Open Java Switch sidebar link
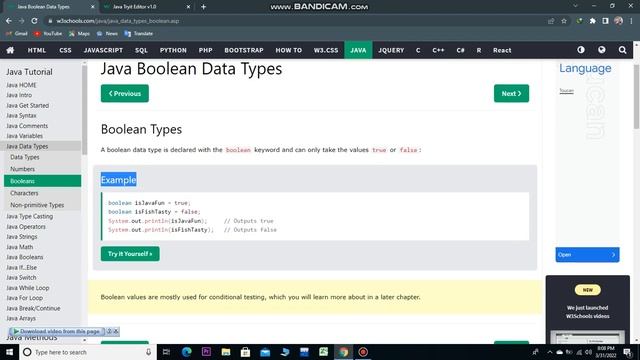This screenshot has width=640, height=360. (21, 278)
